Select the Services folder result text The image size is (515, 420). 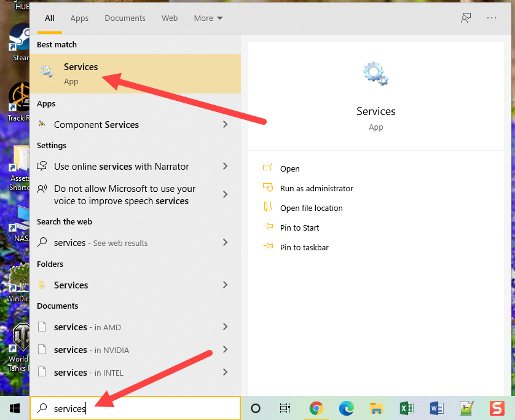(71, 285)
